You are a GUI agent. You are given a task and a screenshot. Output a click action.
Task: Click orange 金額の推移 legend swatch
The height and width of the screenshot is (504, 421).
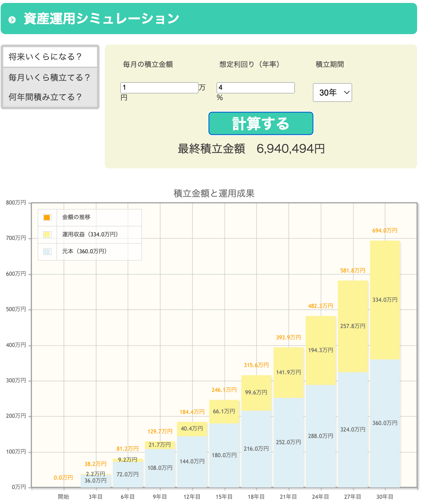(47, 218)
